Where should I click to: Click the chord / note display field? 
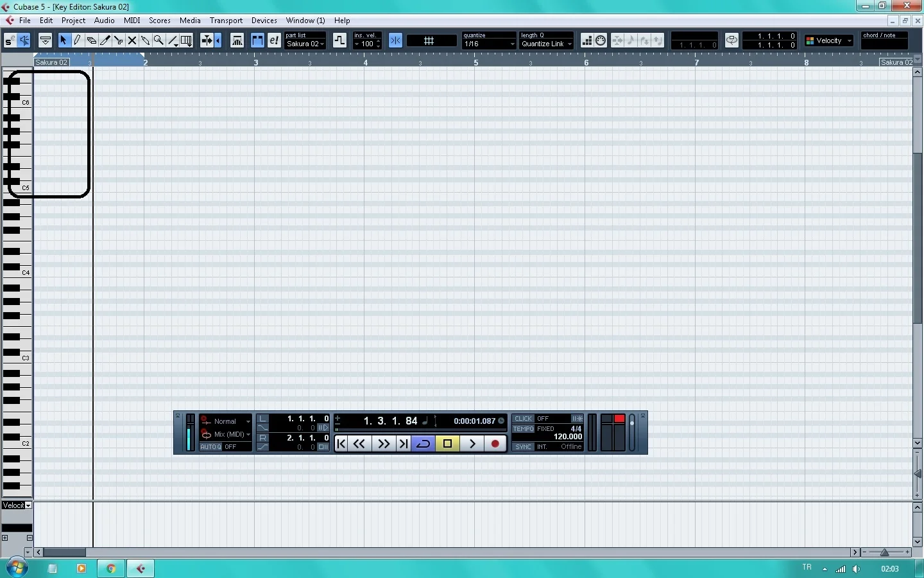pos(885,40)
